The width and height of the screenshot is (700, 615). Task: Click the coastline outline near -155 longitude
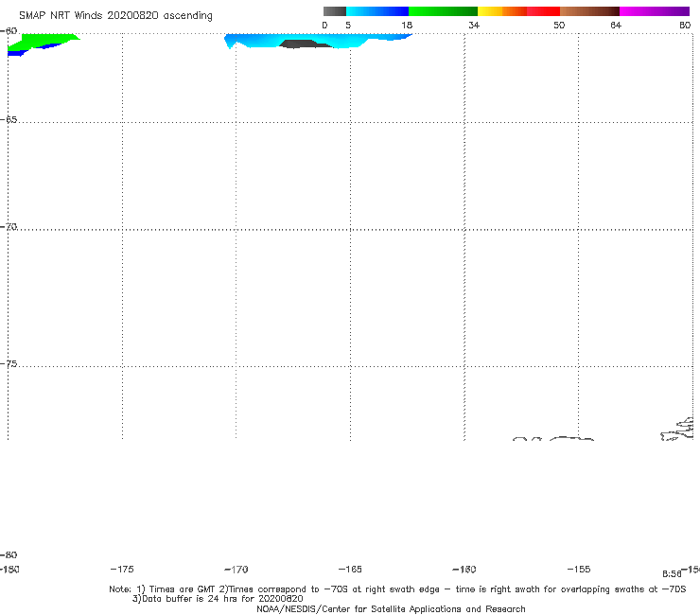[x=571, y=439]
